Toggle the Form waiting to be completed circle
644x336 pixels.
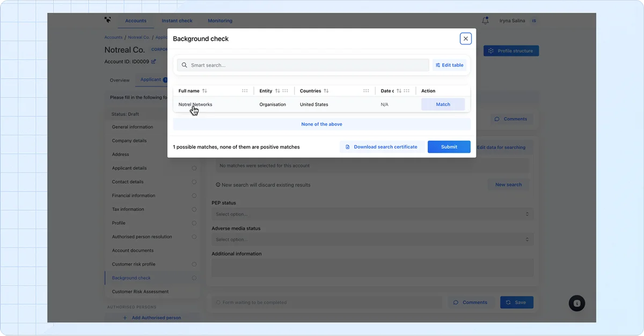point(218,303)
